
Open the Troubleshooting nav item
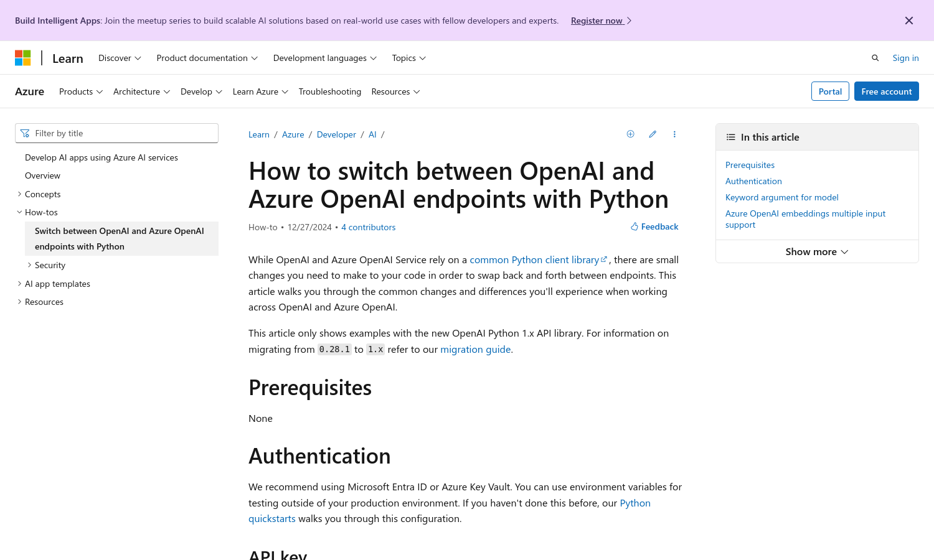329,91
